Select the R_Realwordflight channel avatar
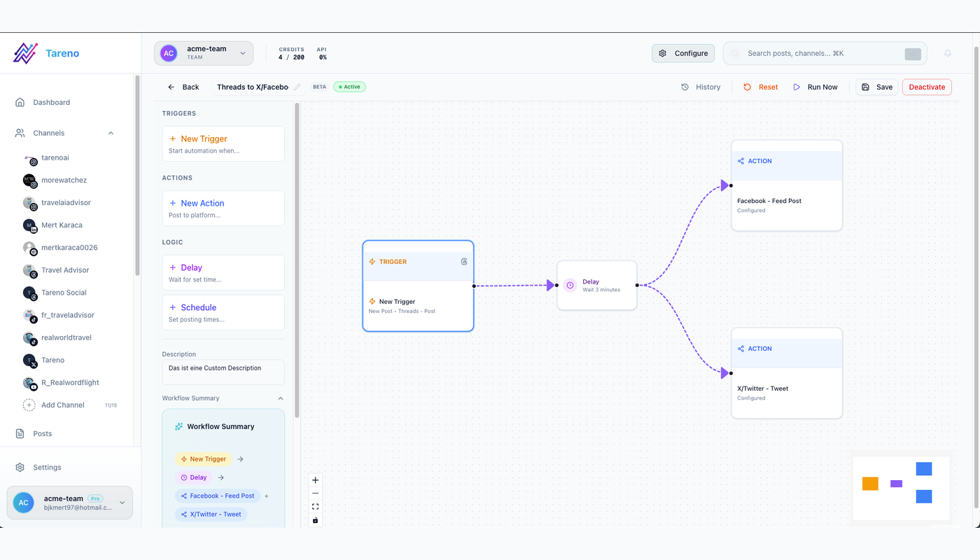This screenshot has width=980, height=560. pyautogui.click(x=29, y=383)
